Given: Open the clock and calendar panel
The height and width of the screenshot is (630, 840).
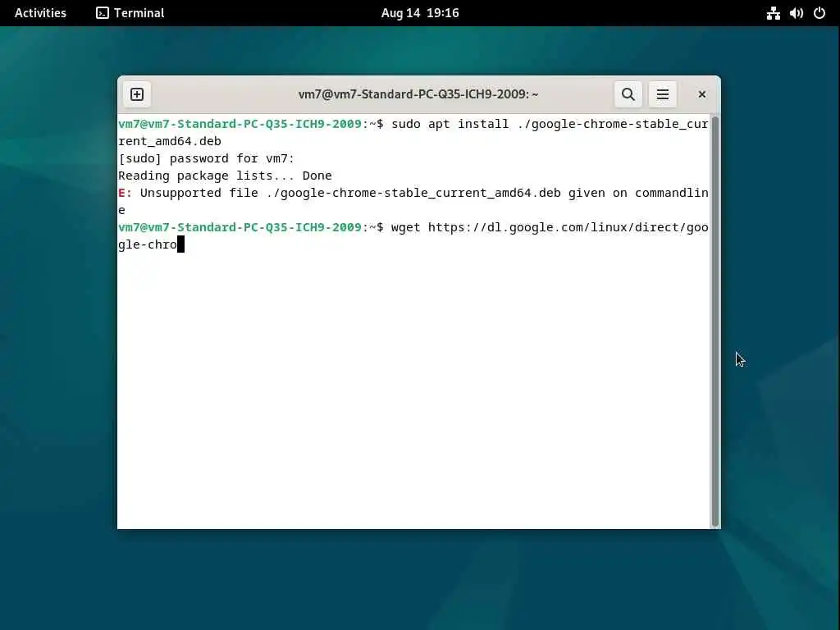Looking at the screenshot, I should click(x=420, y=13).
